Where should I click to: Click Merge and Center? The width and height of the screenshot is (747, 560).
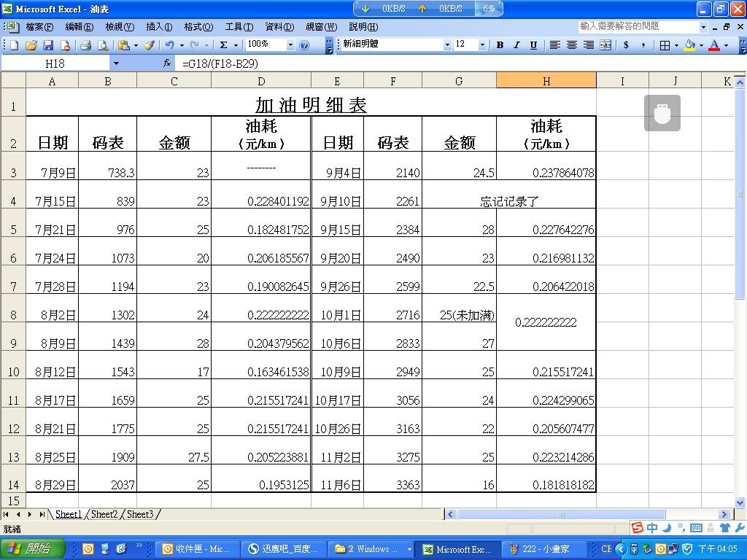coord(605,44)
